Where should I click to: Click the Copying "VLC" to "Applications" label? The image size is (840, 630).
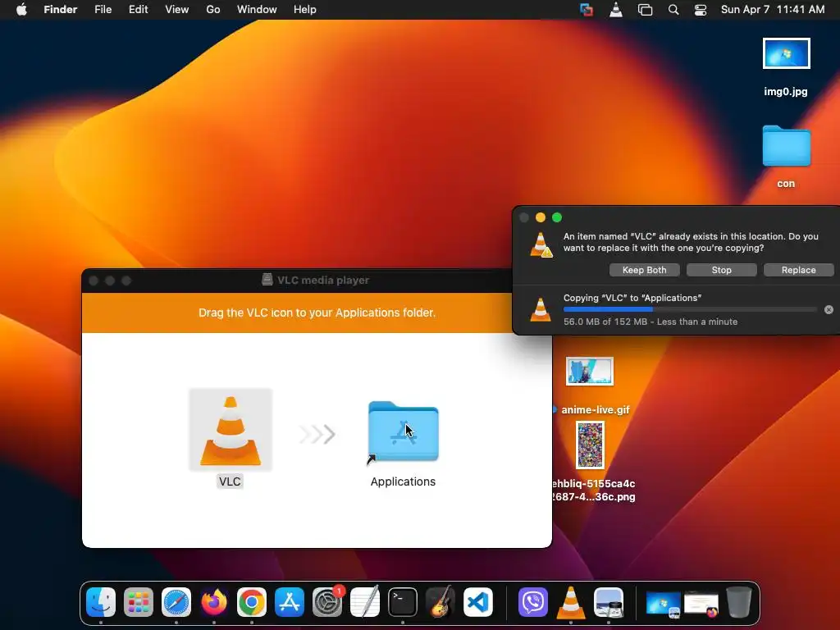pyautogui.click(x=632, y=298)
